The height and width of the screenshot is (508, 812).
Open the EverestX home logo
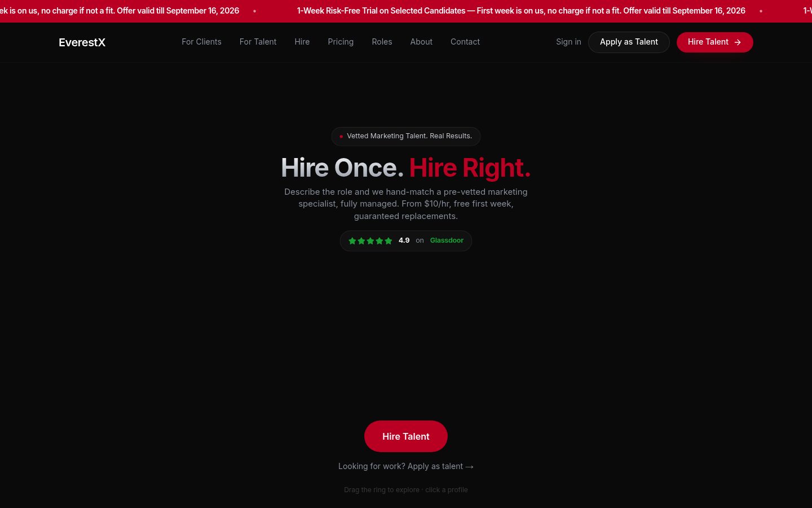(82, 42)
